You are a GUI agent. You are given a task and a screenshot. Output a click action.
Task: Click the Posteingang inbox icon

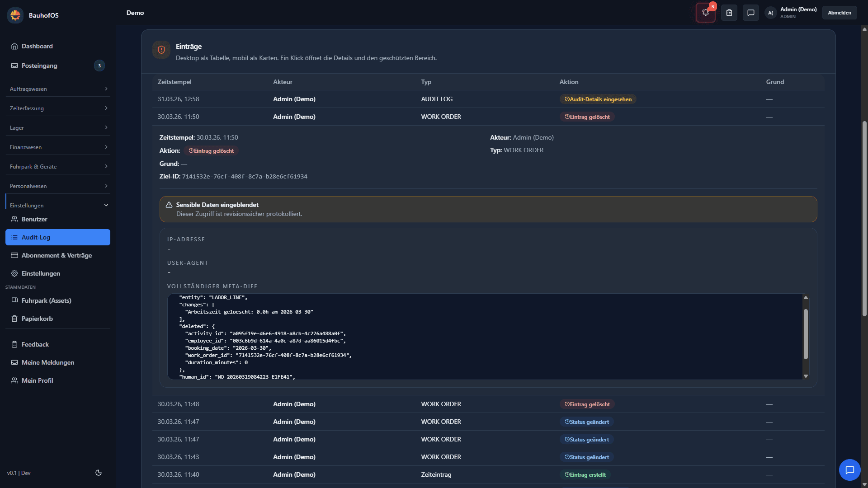(14, 66)
